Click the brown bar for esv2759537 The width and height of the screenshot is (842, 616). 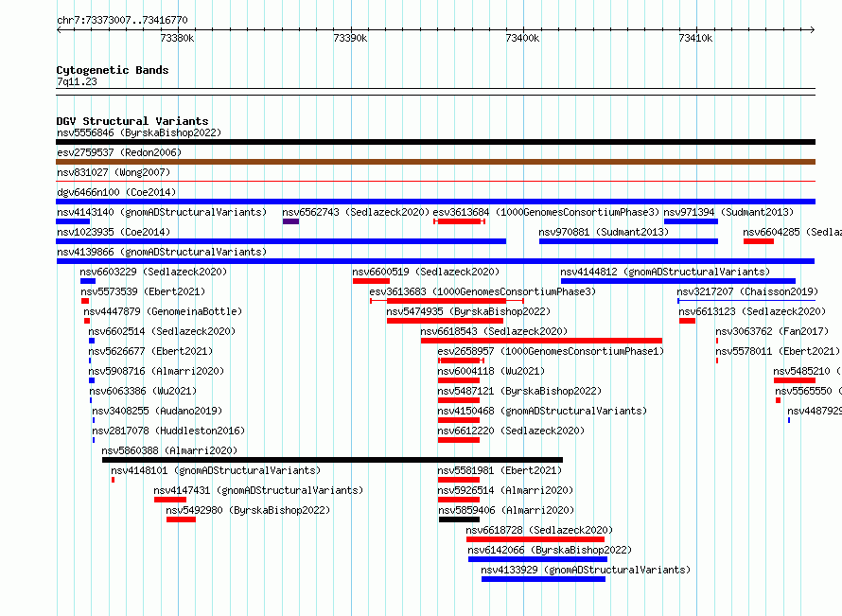point(435,162)
